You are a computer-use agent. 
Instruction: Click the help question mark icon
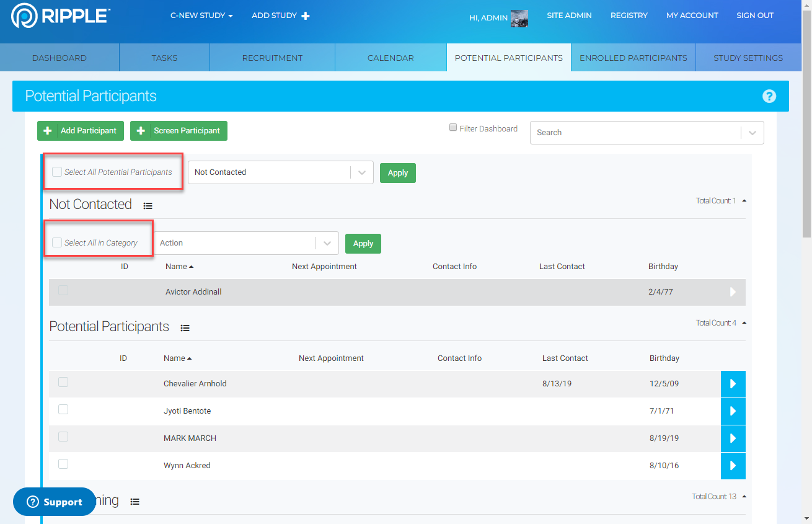click(769, 96)
